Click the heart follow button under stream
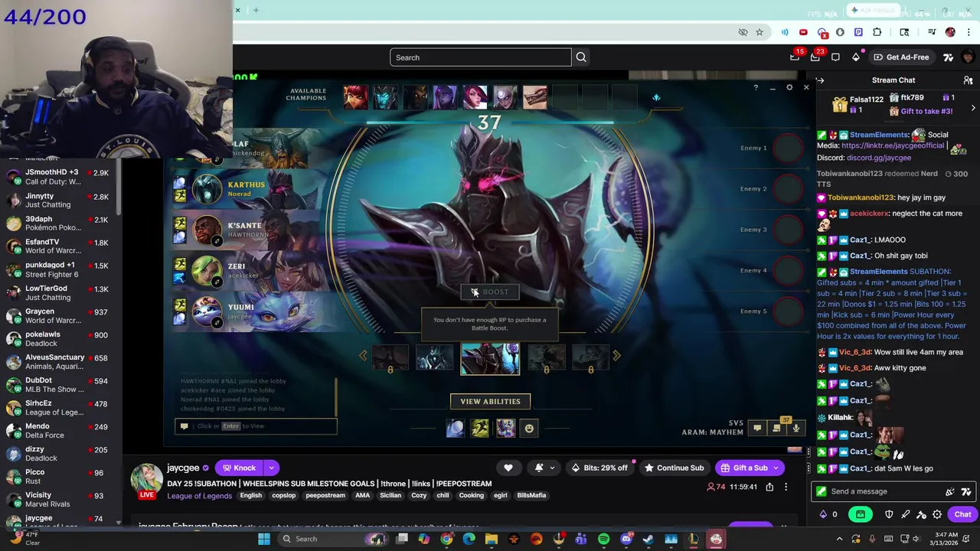Viewport: 980px width, 551px height. tap(508, 468)
